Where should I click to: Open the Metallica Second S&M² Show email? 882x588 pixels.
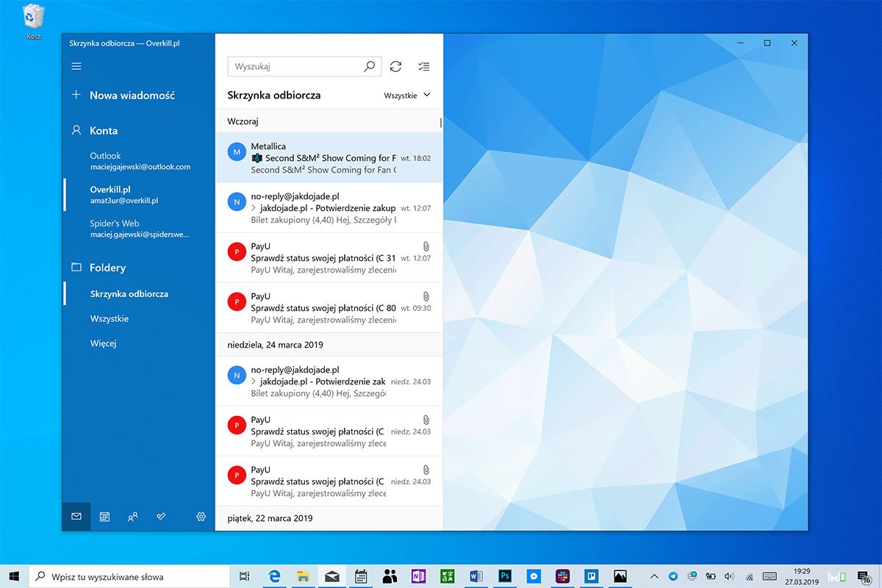pyautogui.click(x=329, y=157)
